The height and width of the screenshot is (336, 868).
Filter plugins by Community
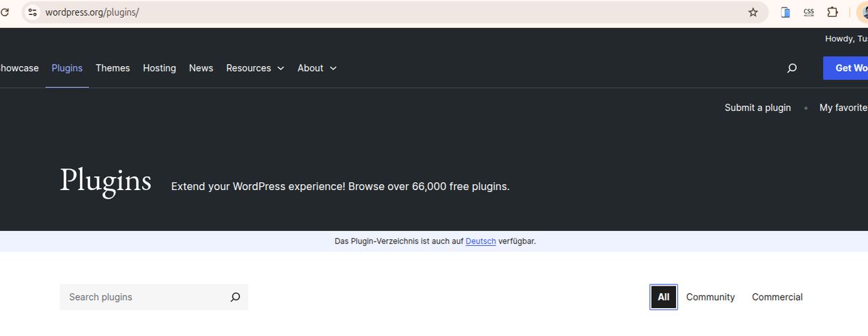point(710,297)
